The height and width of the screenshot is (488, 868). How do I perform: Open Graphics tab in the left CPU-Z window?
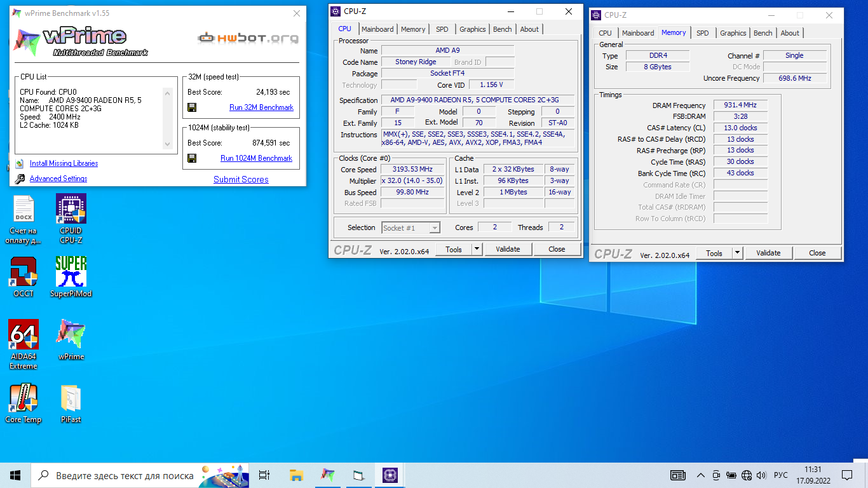tap(473, 29)
